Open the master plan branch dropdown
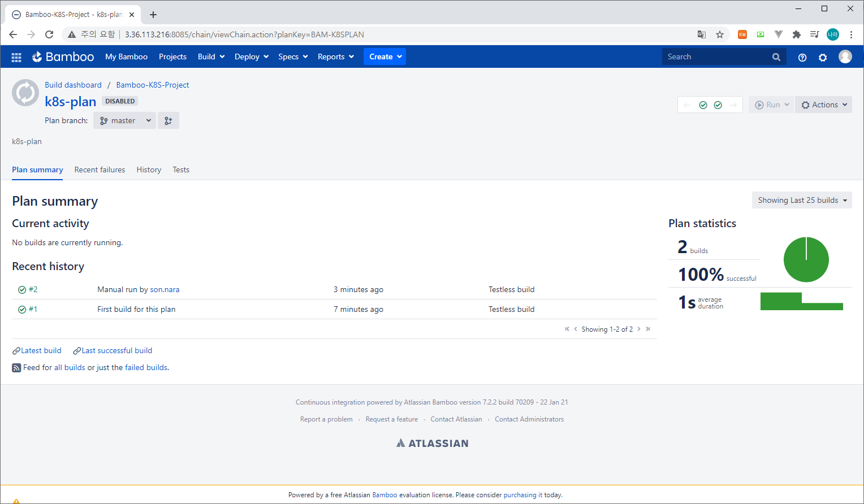The image size is (864, 504). pyautogui.click(x=124, y=120)
